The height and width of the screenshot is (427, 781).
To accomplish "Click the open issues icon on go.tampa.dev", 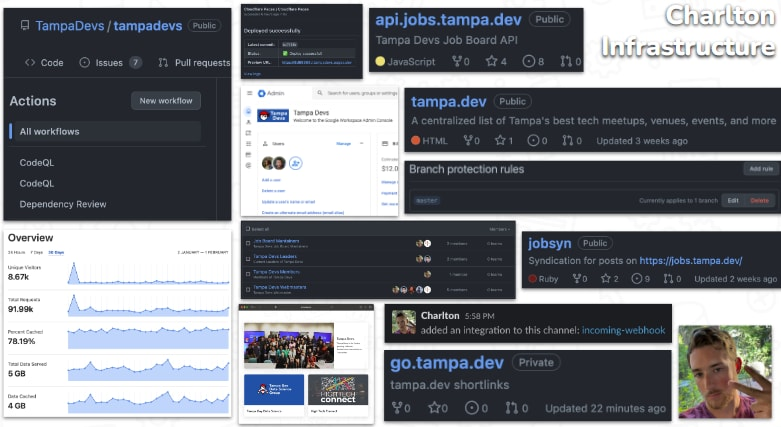I will pos(470,408).
